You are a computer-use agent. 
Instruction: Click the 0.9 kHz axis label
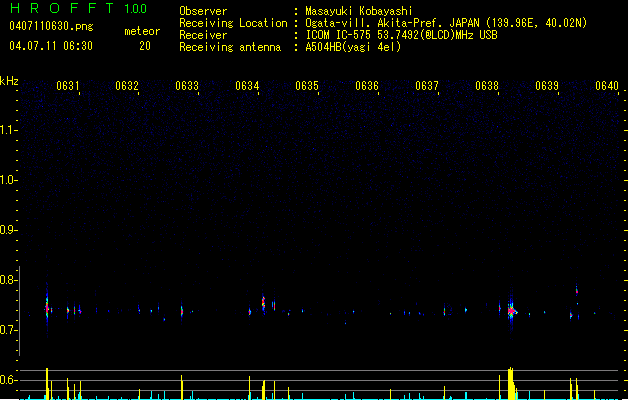[8, 230]
